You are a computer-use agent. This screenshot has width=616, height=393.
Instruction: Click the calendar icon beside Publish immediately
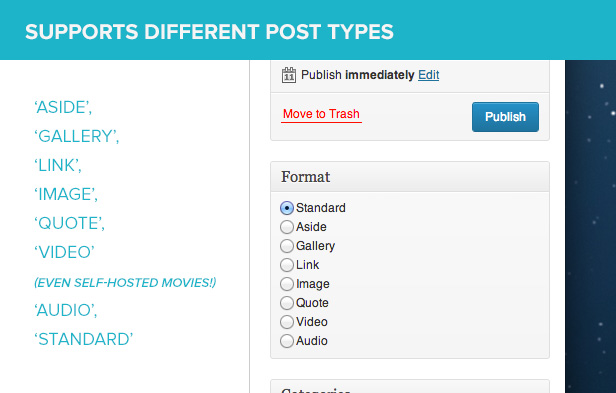(x=289, y=75)
